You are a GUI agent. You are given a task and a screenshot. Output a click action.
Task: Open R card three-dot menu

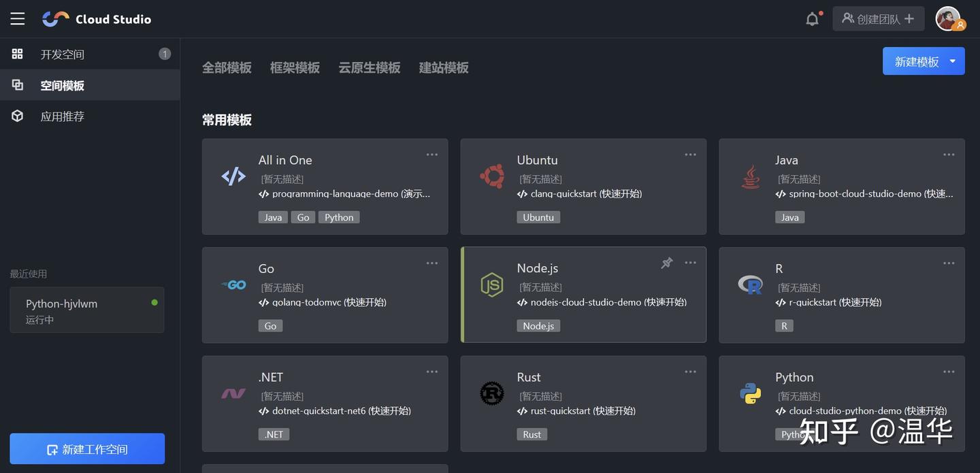[x=949, y=263]
